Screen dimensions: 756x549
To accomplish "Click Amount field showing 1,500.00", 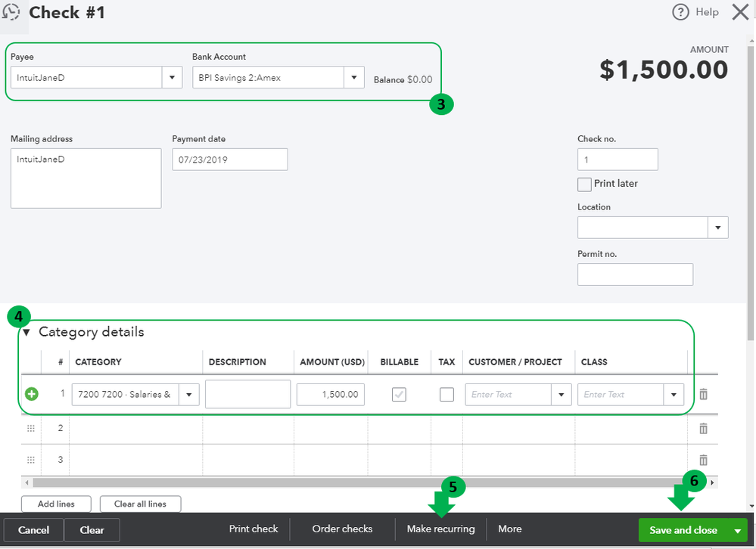I will (330, 395).
